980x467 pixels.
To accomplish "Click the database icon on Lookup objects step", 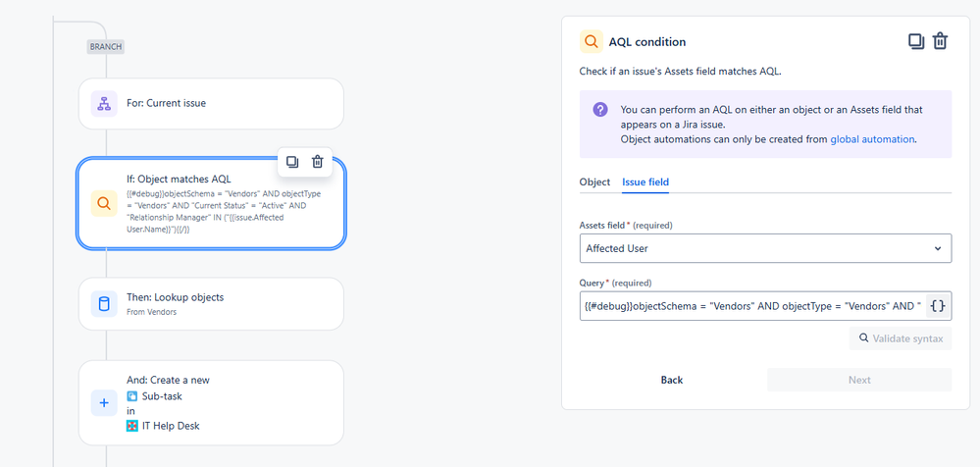I will (x=104, y=304).
